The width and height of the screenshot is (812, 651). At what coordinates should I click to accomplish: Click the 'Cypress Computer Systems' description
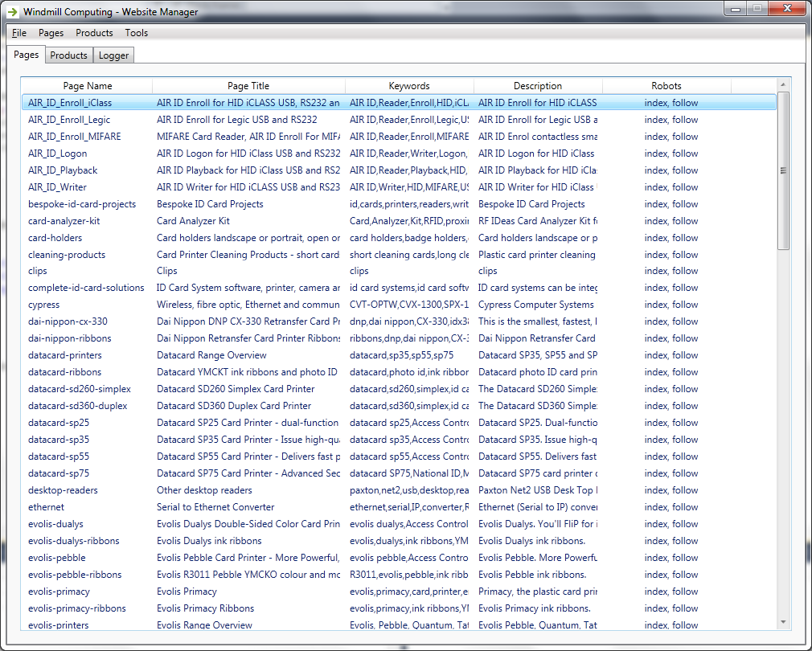[x=536, y=305]
